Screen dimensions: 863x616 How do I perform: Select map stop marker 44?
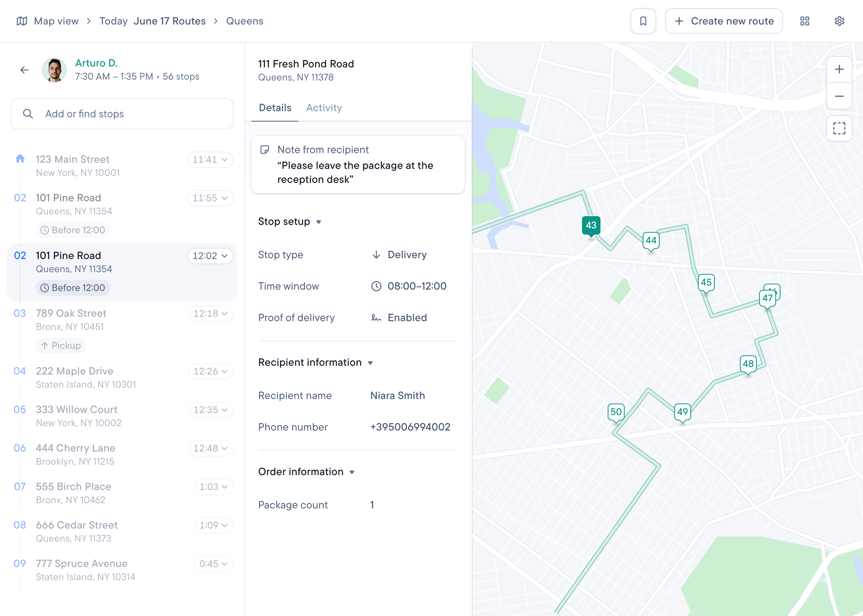[651, 241]
